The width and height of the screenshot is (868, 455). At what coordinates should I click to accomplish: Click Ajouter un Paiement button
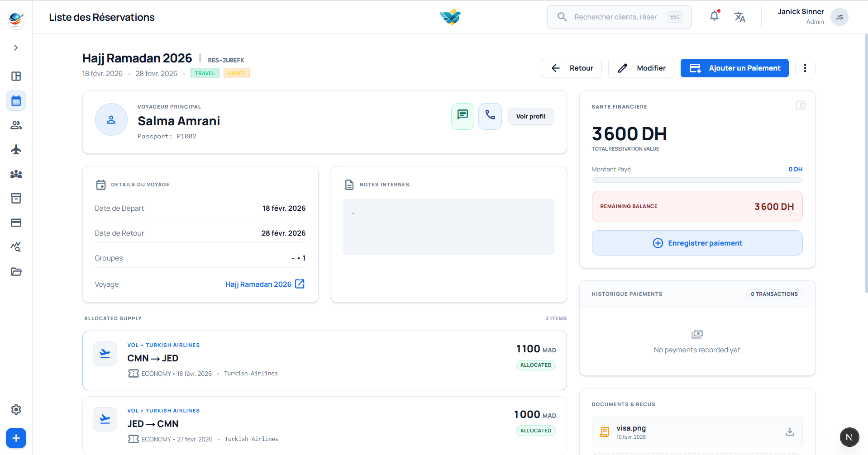(734, 68)
